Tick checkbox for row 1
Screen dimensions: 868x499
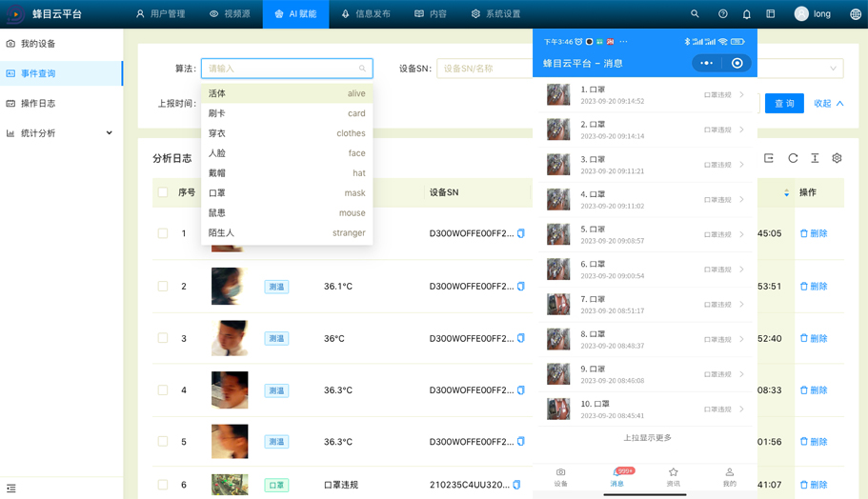pyautogui.click(x=163, y=233)
